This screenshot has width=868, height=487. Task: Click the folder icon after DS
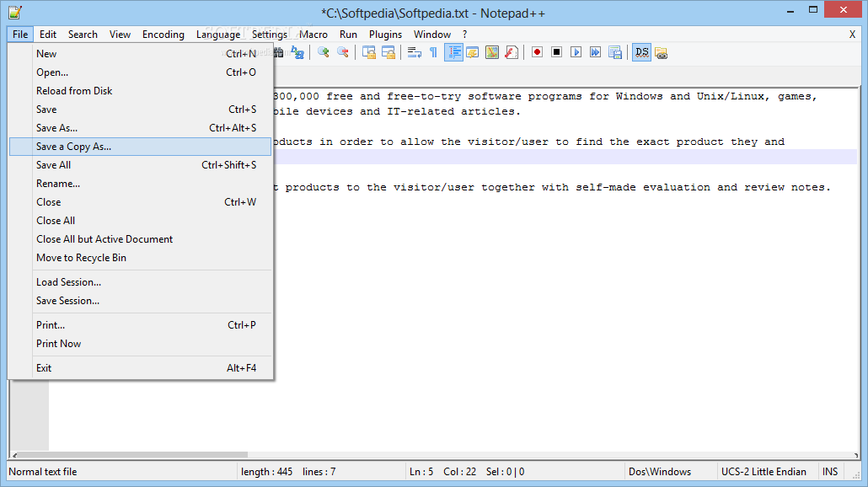pos(661,53)
